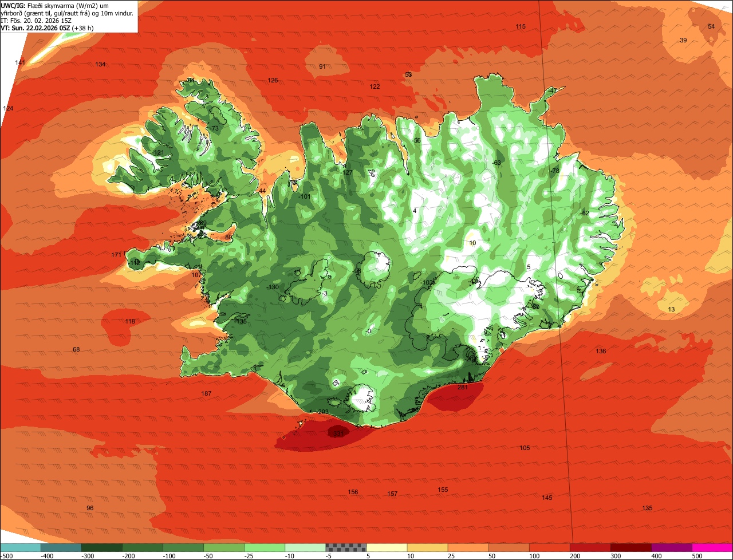Click the 141 value at the upper left
The height and width of the screenshot is (560, 733).
click(x=20, y=62)
